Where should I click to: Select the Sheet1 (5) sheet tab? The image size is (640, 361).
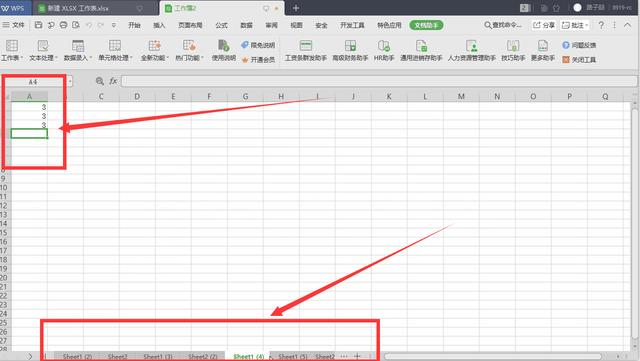click(x=292, y=357)
